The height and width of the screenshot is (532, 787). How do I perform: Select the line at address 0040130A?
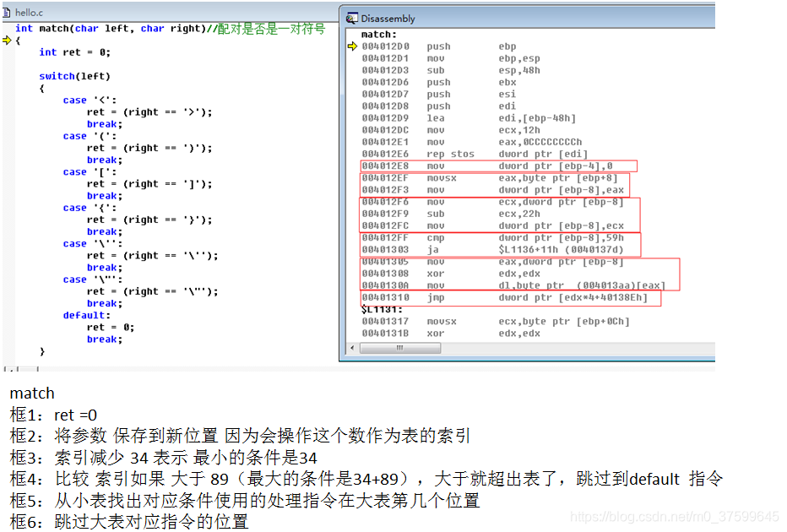[x=514, y=285]
